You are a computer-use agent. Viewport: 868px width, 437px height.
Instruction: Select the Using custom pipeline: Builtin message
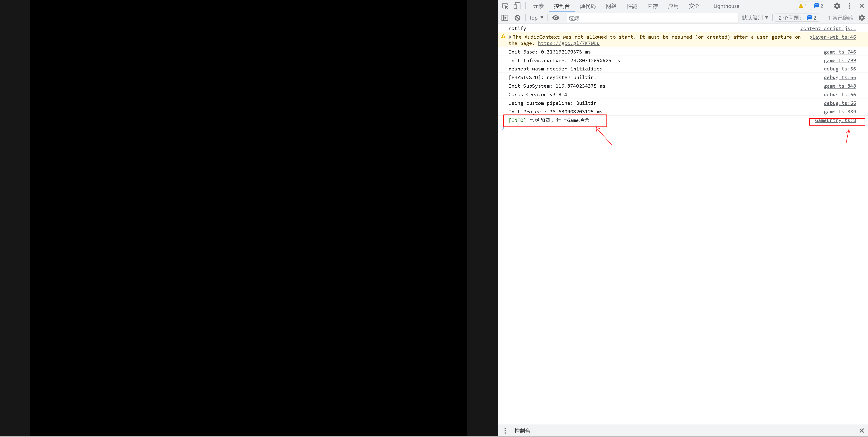[553, 103]
